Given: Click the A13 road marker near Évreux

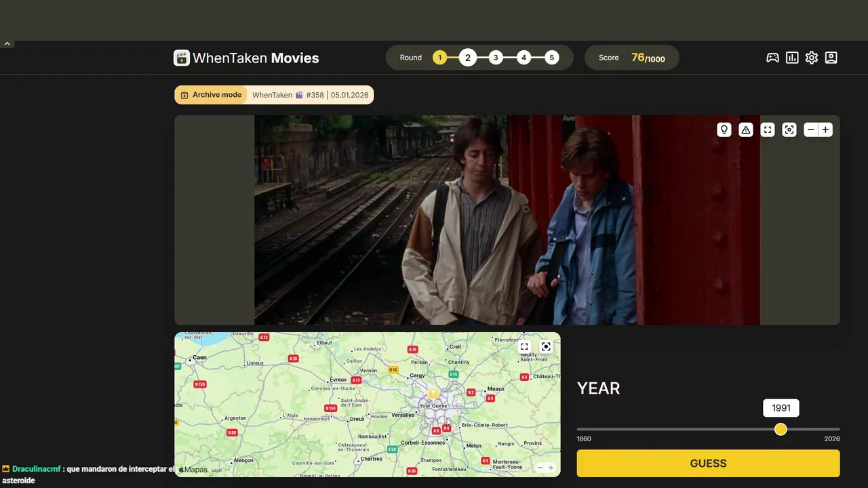Looking at the screenshot, I should click(356, 380).
